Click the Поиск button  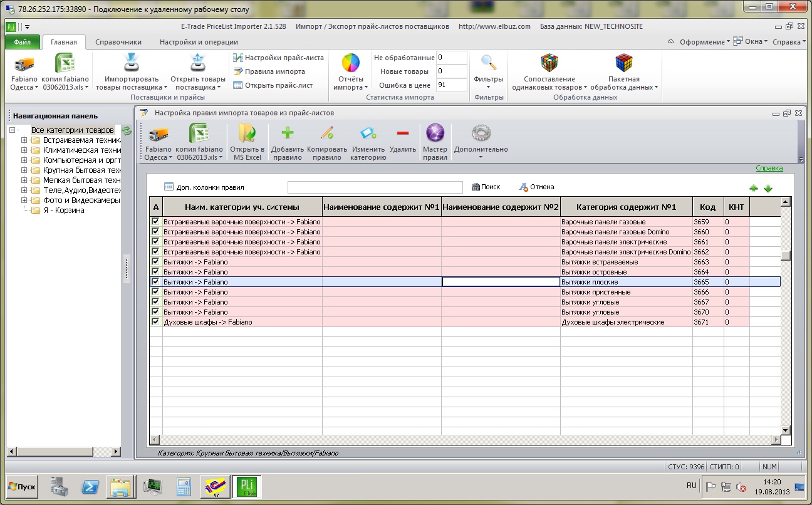[x=486, y=187]
